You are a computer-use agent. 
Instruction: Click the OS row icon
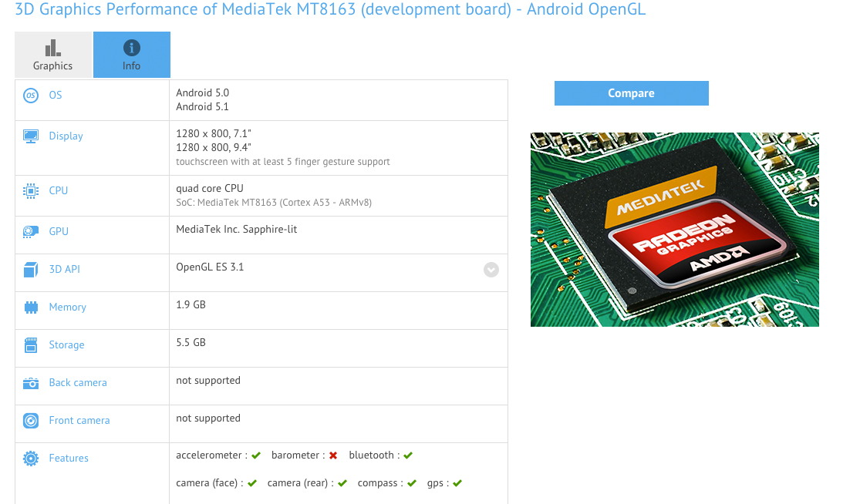click(x=31, y=96)
